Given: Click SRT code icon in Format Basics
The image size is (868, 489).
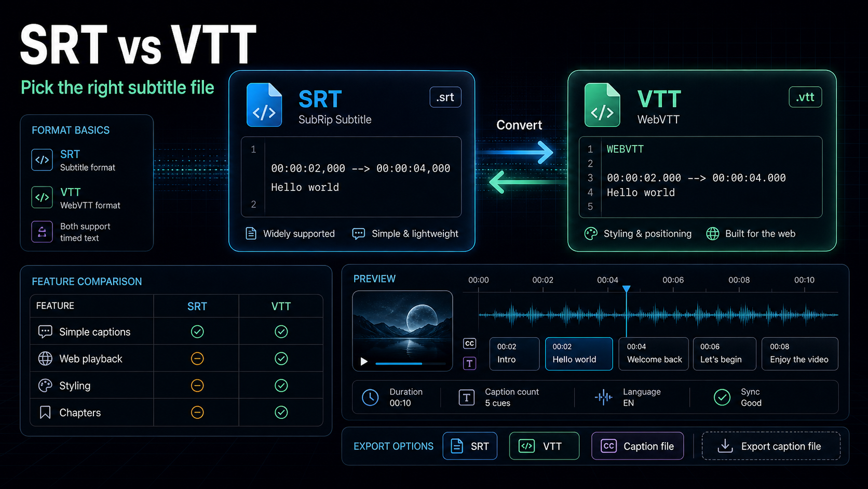Looking at the screenshot, I should click(42, 160).
